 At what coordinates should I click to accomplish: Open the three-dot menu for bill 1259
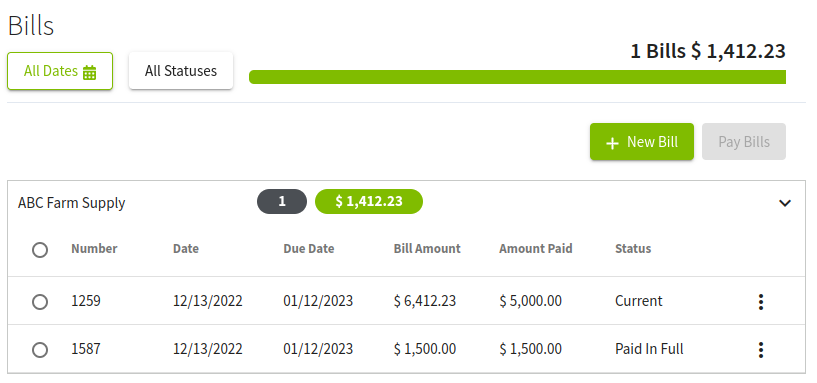click(761, 302)
